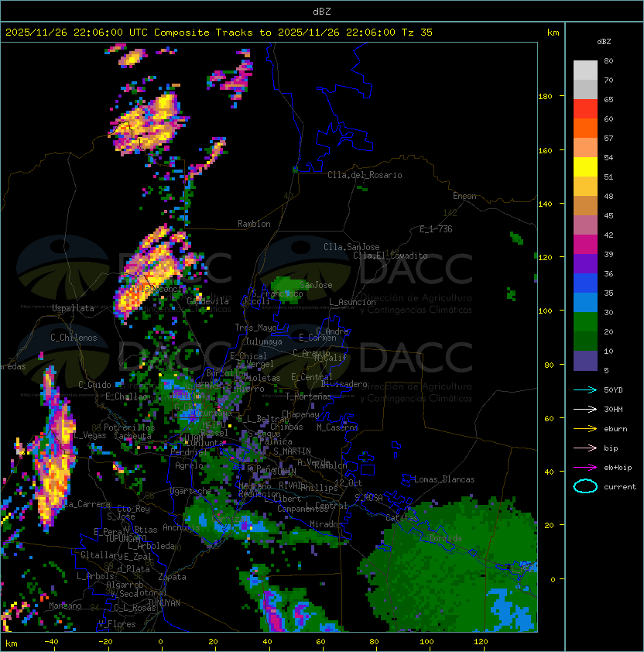Click the '57' value on dBZ scale
This screenshot has width=644, height=652.
(x=608, y=138)
